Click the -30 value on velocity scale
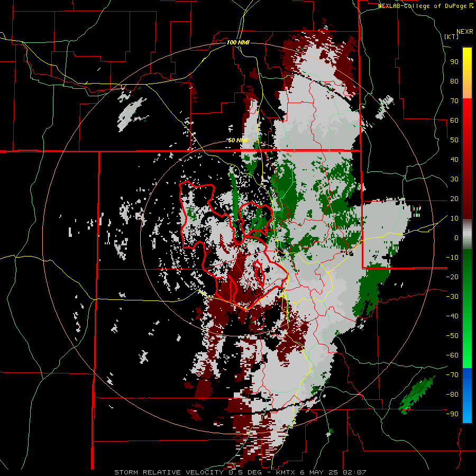 pos(452,297)
